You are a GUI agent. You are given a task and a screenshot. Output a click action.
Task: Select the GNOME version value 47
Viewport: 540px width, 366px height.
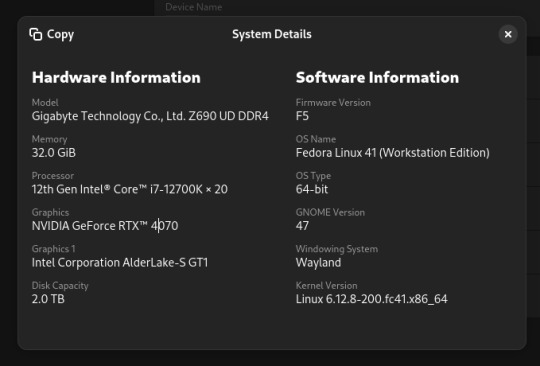(302, 226)
